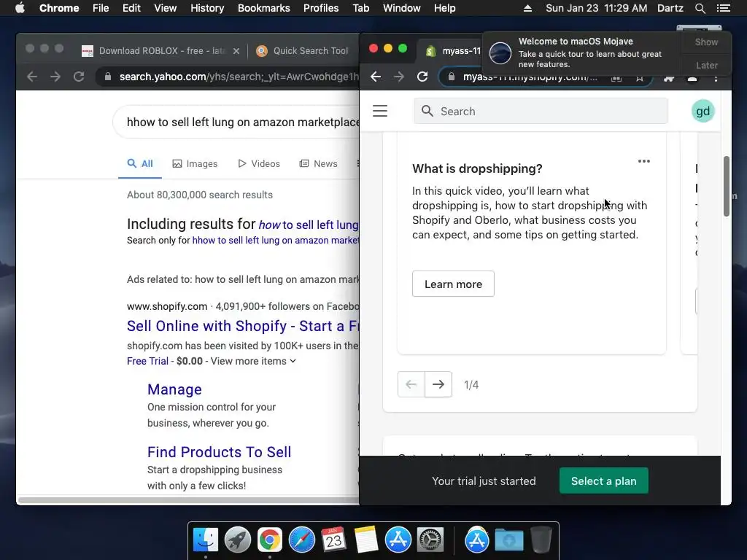Viewport: 747px width, 560px height.
Task: Open the Downloads folder in the Dock
Action: click(x=508, y=540)
